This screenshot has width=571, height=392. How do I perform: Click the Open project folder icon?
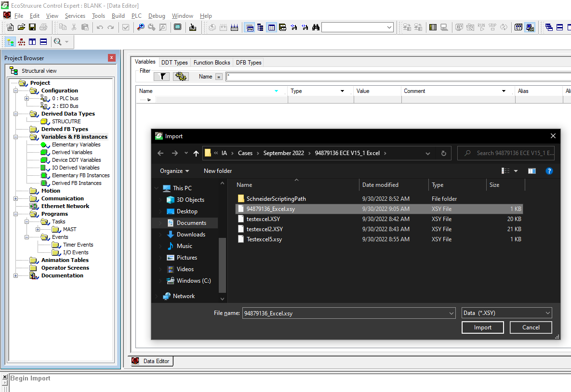21,27
